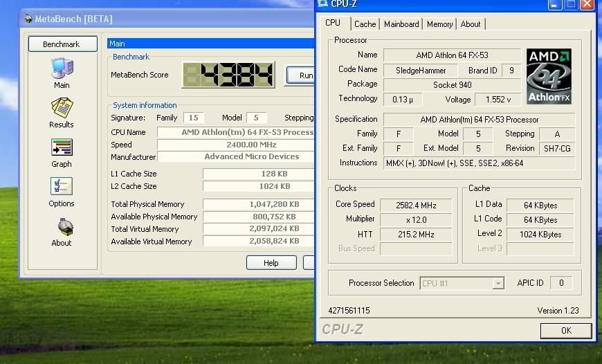Screen dimensions: 602x364
Task: Click the Brand ID value 9
Action: [511, 71]
